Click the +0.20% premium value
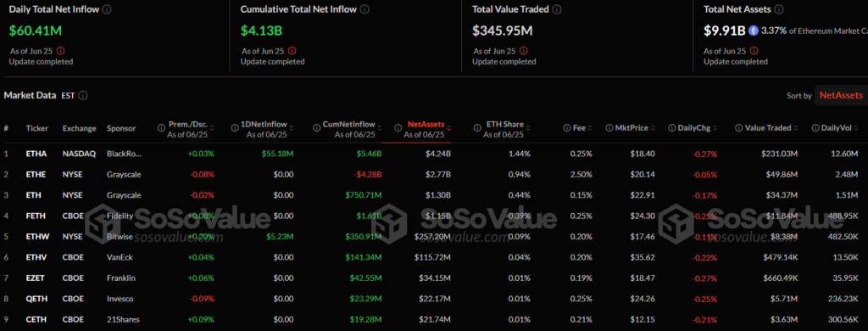Screen dimensions: 868x331 coord(200,237)
